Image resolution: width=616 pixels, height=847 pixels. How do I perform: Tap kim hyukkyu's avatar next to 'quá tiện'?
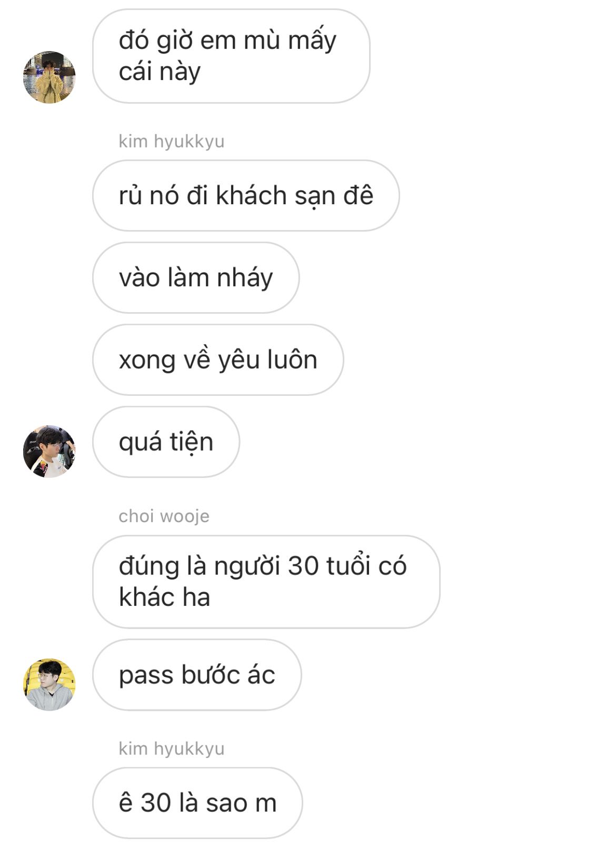[x=49, y=452]
